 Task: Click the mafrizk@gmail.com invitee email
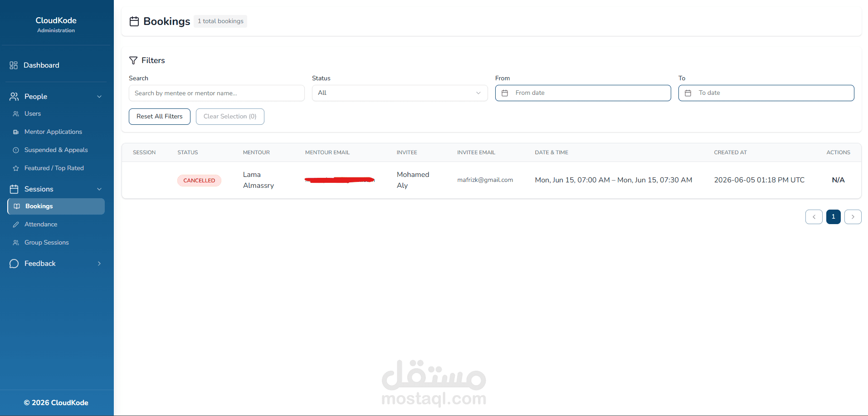click(x=485, y=180)
